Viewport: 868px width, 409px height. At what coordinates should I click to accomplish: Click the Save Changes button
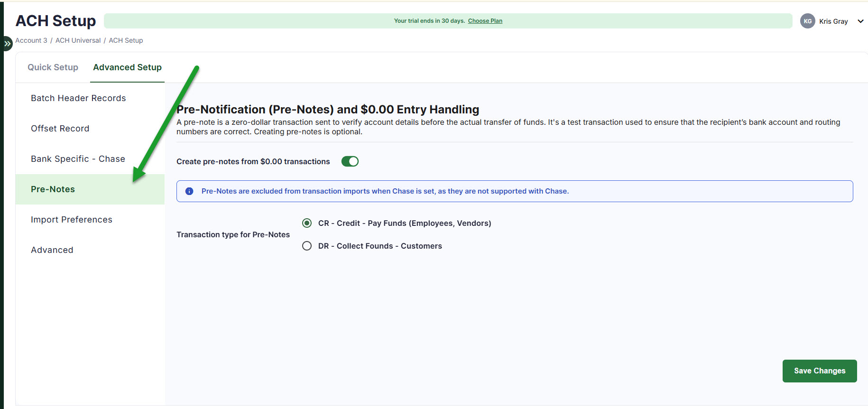click(819, 371)
